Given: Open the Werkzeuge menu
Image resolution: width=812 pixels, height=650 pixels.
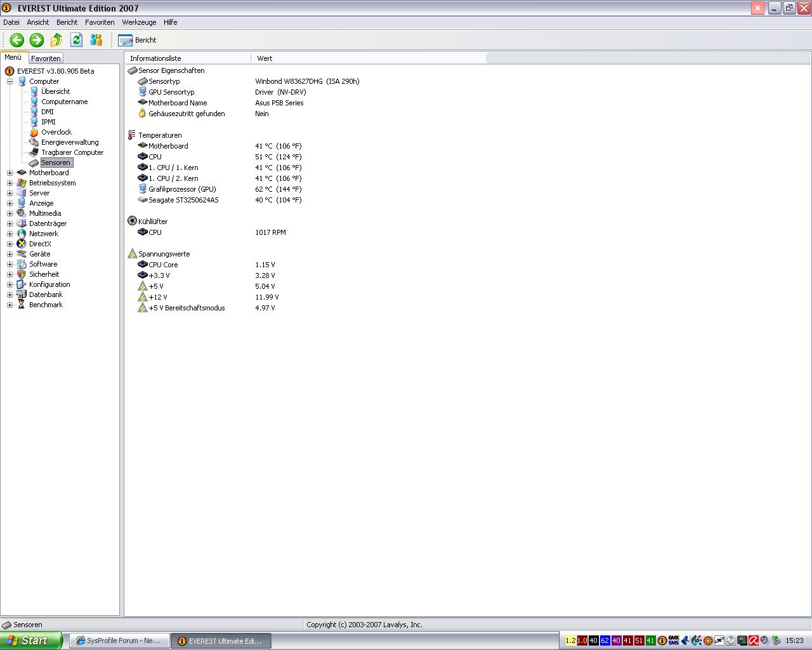Looking at the screenshot, I should (139, 22).
